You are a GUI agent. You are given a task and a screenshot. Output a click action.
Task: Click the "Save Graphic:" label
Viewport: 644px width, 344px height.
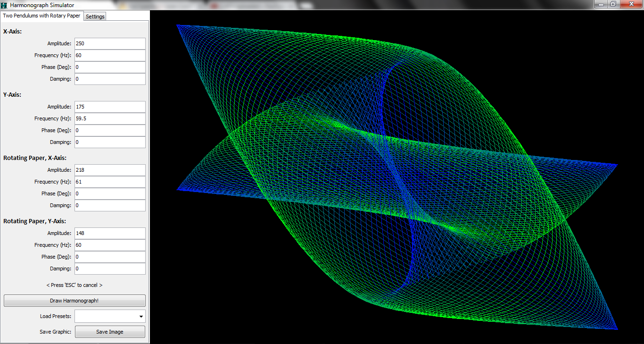(x=56, y=332)
